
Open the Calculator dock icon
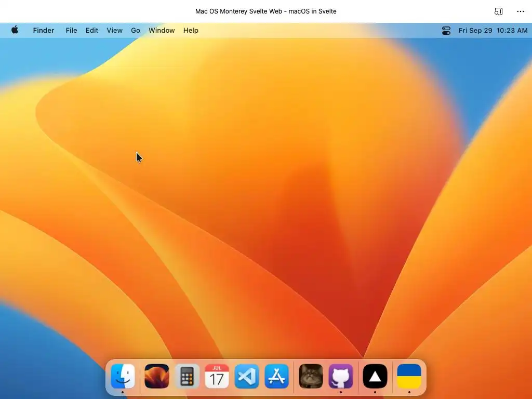coord(187,376)
